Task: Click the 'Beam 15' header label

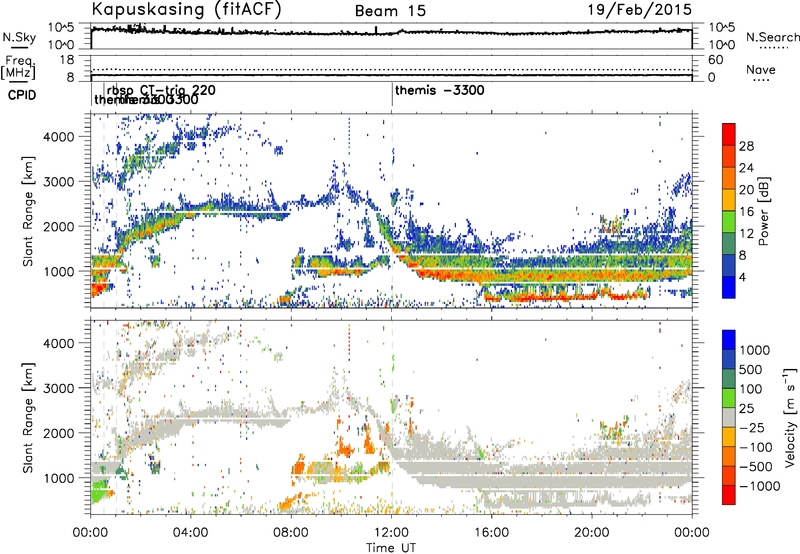Action: 390,11
